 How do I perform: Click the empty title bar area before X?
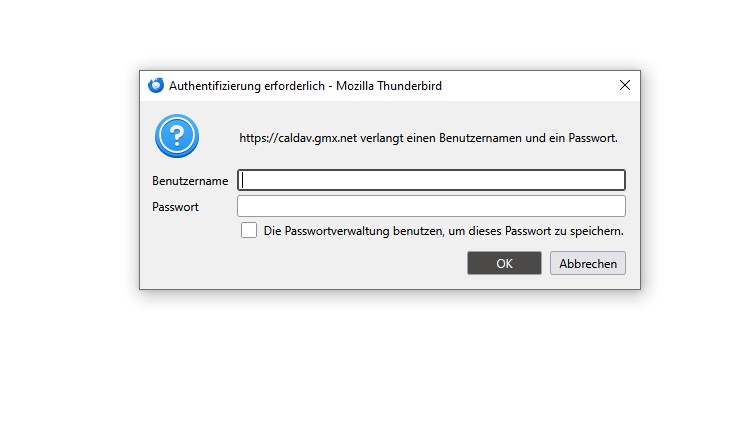point(530,86)
